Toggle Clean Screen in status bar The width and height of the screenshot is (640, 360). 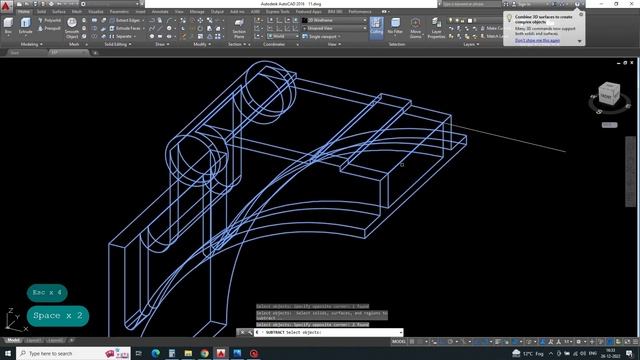point(627,341)
